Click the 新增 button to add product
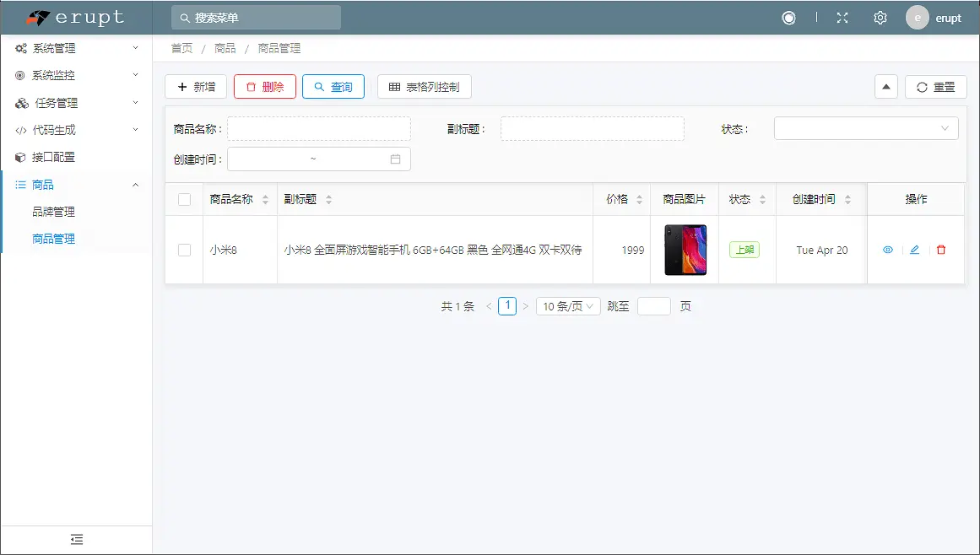Screen dimensions: 980x555 [x=195, y=86]
